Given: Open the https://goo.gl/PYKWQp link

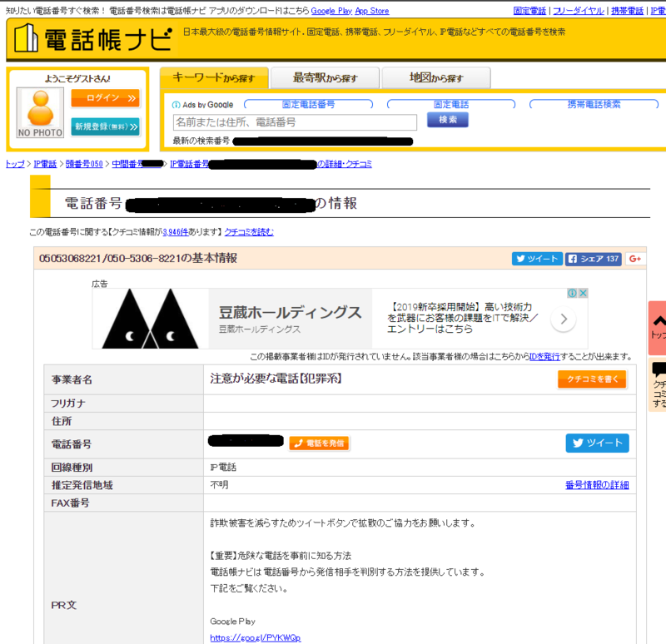Looking at the screenshot, I should [x=256, y=637].
